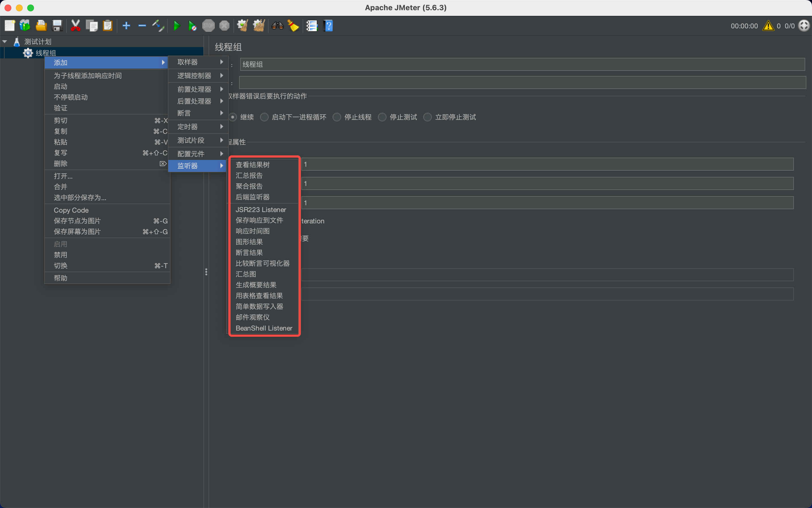Click the Clear icon with gear and broom
The height and width of the screenshot is (508, 812).
[243, 26]
